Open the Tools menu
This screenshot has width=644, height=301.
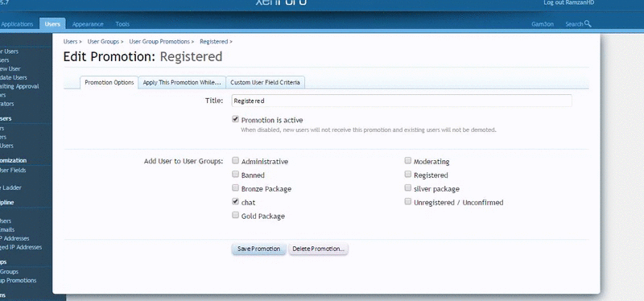click(122, 24)
